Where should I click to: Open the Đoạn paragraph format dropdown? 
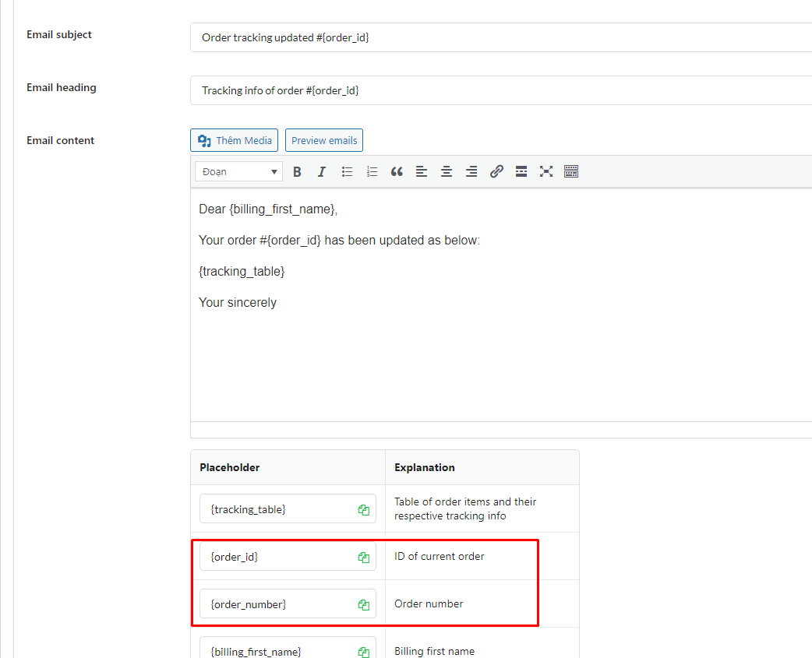[238, 172]
